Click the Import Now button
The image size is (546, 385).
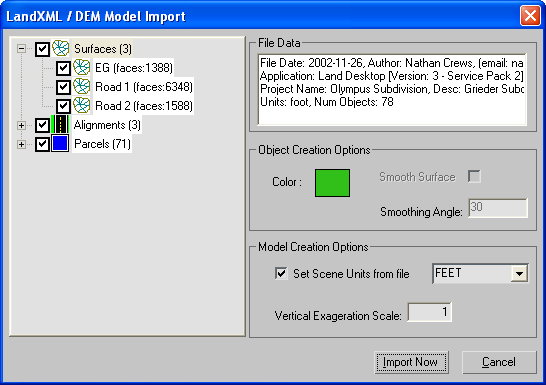411,362
